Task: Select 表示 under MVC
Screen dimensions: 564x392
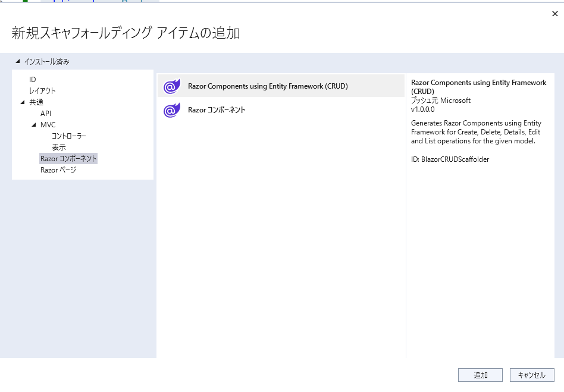Action: [59, 148]
